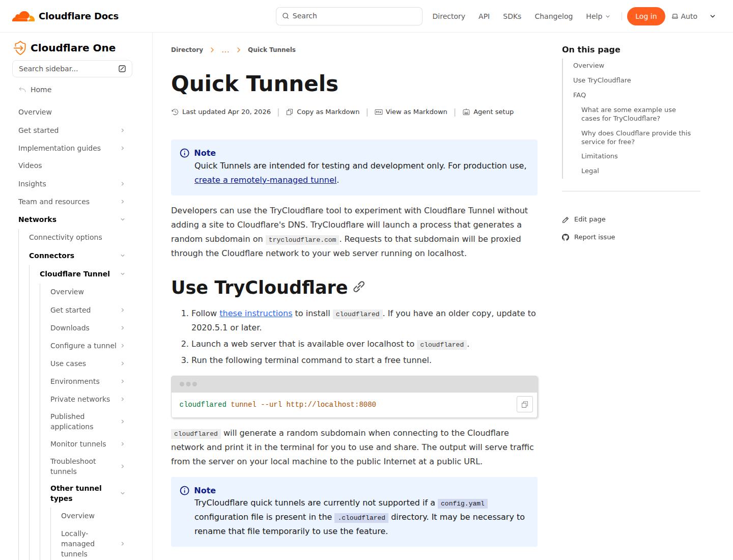Expand the Insights sidebar section
733x560 pixels.
click(x=123, y=184)
